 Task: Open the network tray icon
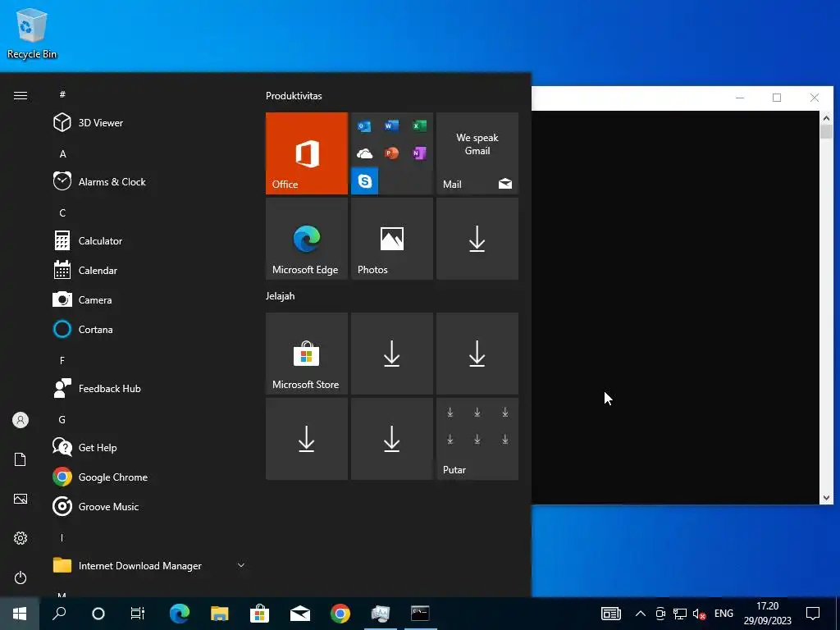point(680,614)
